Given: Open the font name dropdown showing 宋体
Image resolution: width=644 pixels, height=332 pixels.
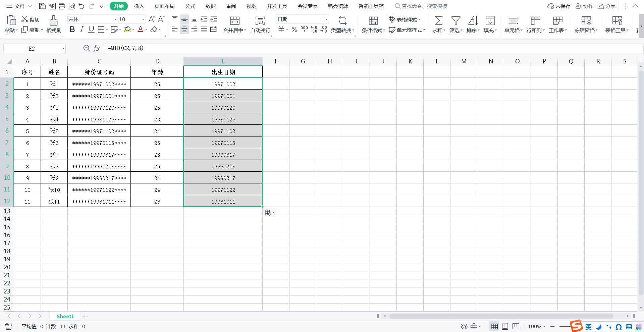Looking at the screenshot, I should coord(115,19).
